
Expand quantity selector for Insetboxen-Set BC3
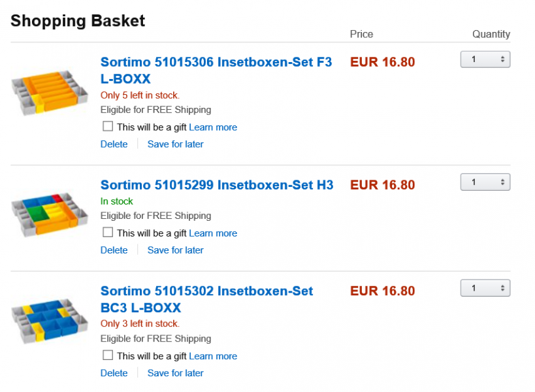(485, 288)
